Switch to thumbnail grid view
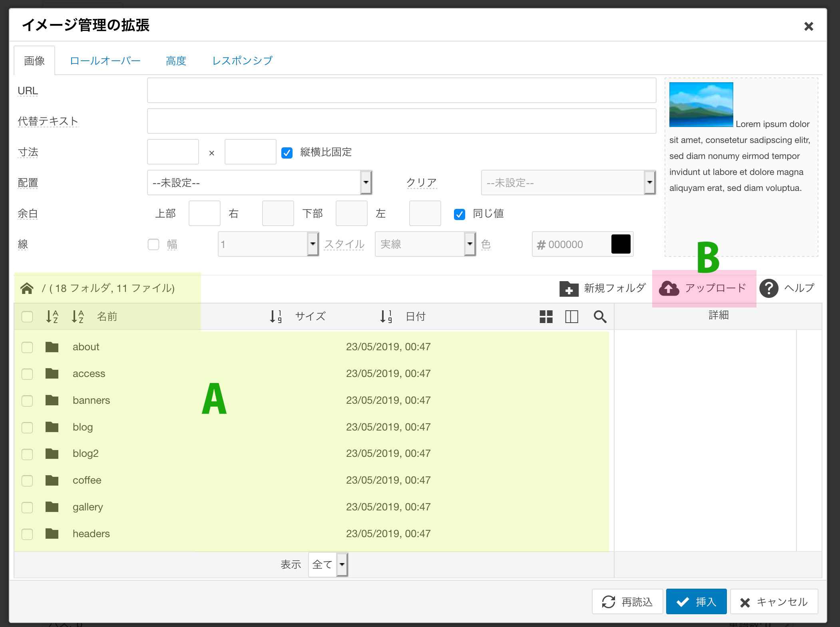The height and width of the screenshot is (627, 840). 546,317
